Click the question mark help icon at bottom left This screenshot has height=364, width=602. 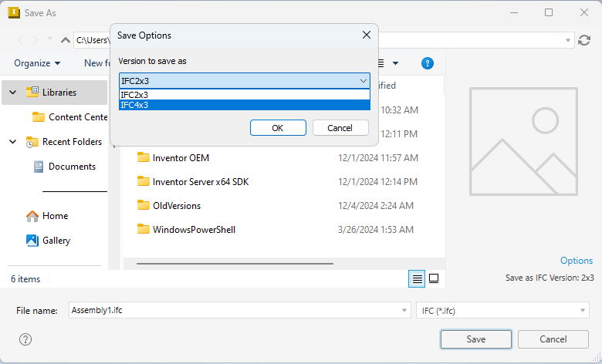pyautogui.click(x=25, y=339)
